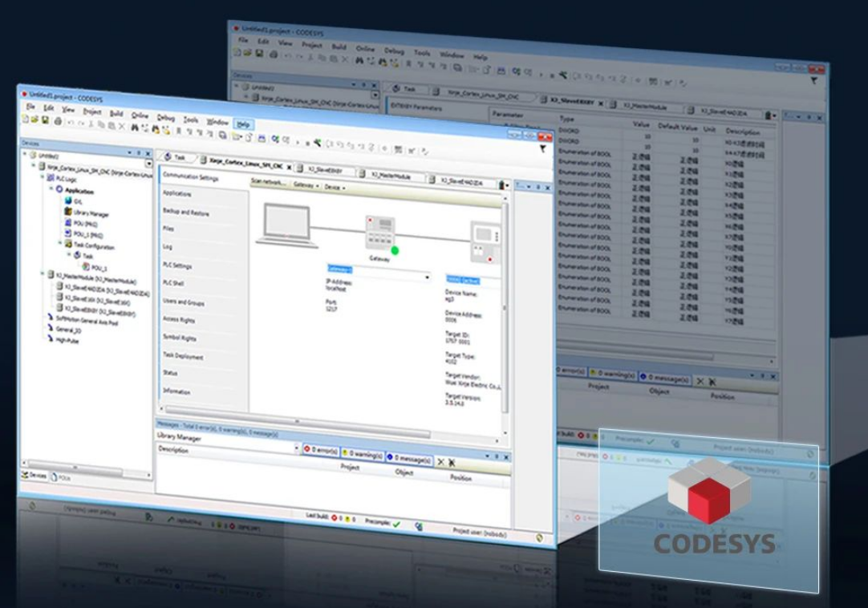Viewport: 868px width, 608px height.
Task: Open Device dropdown in device editor toolbar
Action: [x=334, y=187]
